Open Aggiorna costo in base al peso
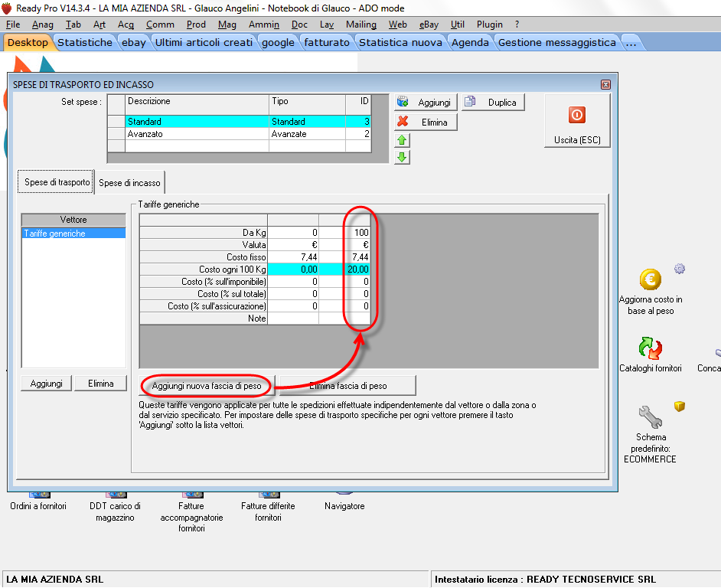The width and height of the screenshot is (721, 588). [x=650, y=292]
